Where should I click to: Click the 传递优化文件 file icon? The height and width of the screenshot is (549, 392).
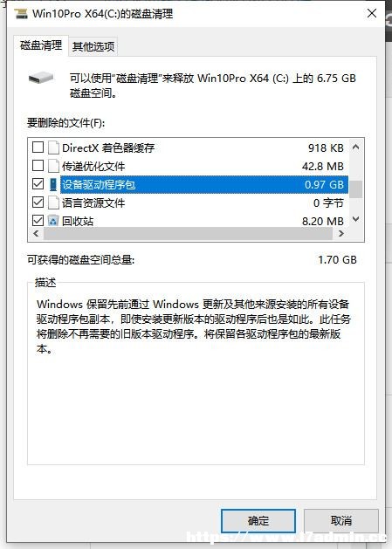[x=53, y=166]
